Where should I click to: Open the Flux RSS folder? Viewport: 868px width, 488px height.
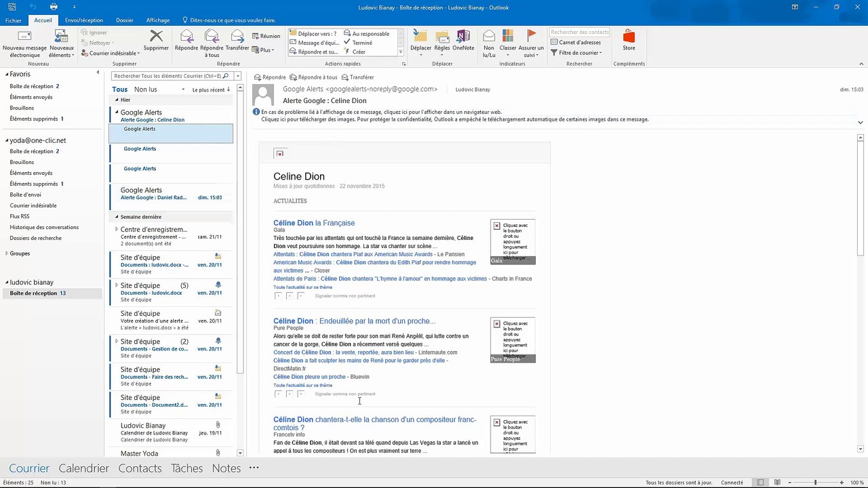(20, 216)
